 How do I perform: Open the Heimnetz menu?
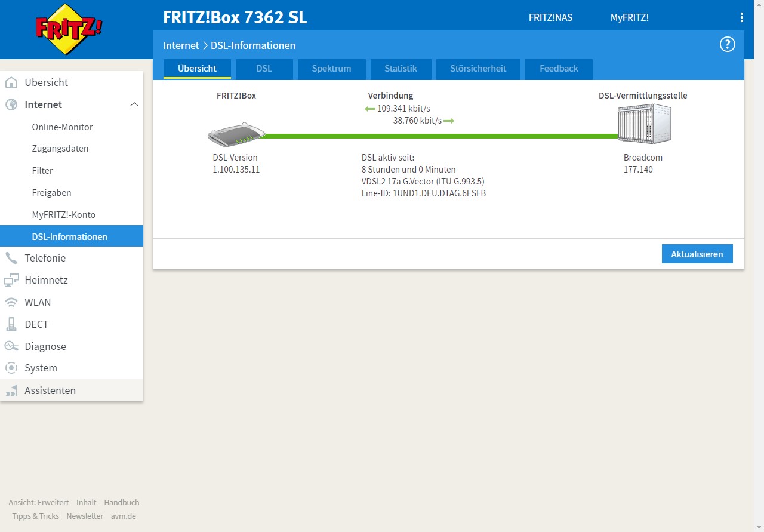pos(72,280)
